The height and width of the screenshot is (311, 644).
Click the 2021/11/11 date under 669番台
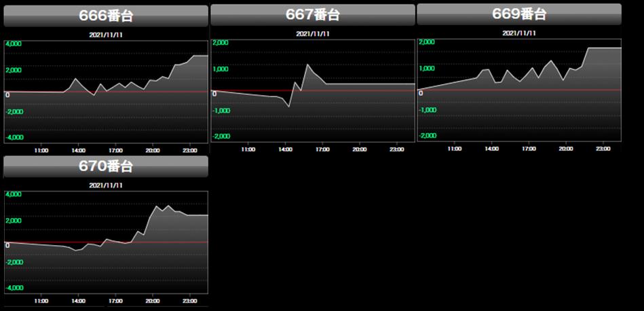[x=519, y=33]
